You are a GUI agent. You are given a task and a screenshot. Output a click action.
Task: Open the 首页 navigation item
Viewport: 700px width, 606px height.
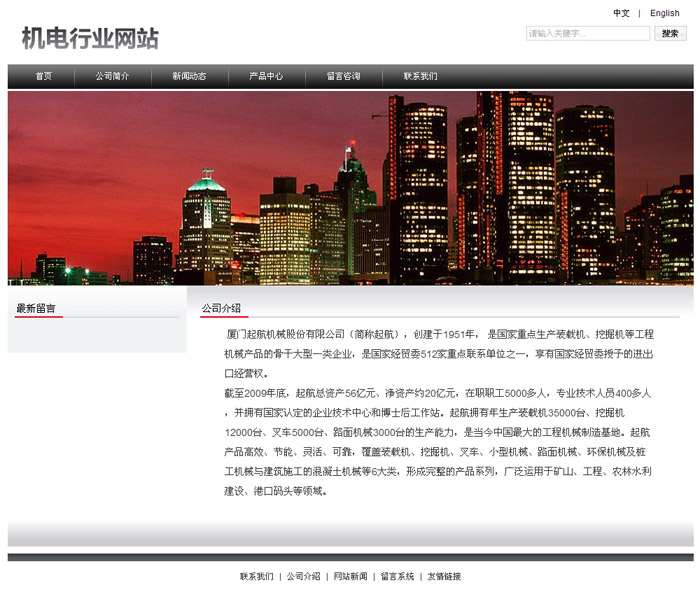[43, 76]
